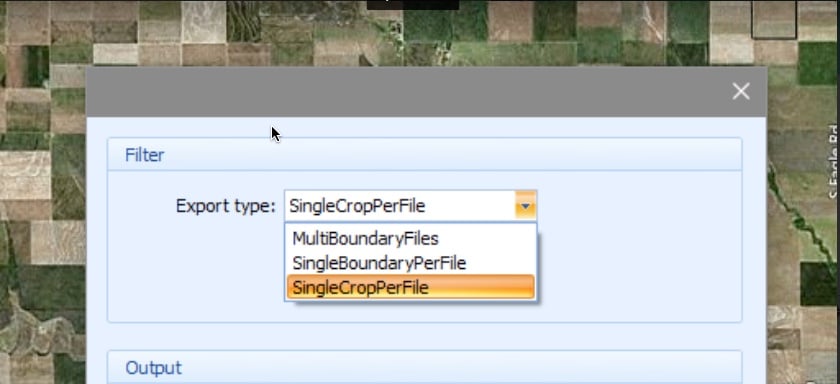Click the Filter section header
840x384 pixels.
click(424, 155)
